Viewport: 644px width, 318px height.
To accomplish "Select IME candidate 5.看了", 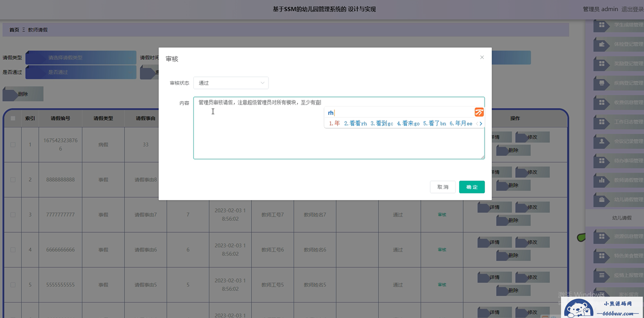I will click(x=434, y=124).
